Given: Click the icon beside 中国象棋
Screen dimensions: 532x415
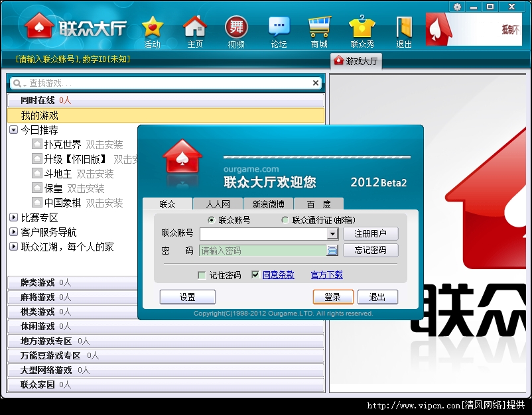Looking at the screenshot, I should [x=37, y=202].
